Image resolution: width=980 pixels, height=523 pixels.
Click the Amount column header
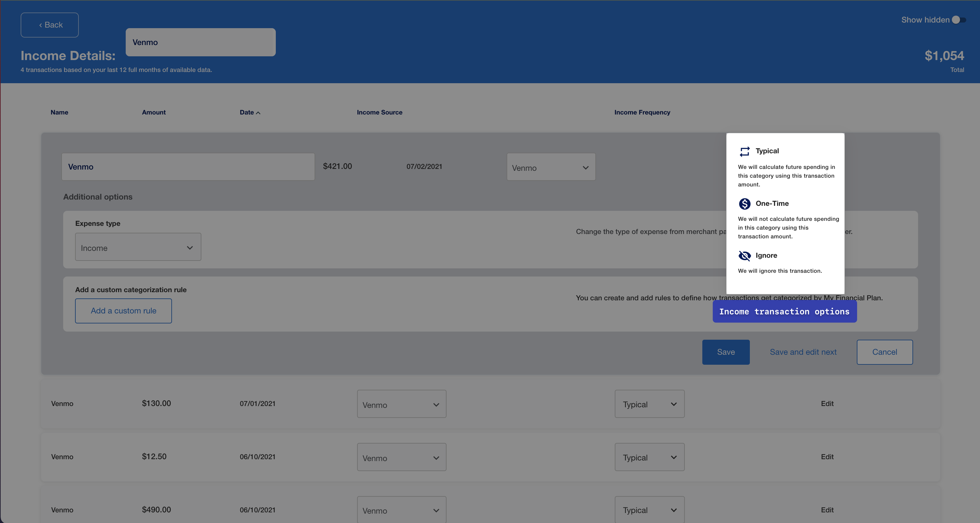[x=154, y=112]
